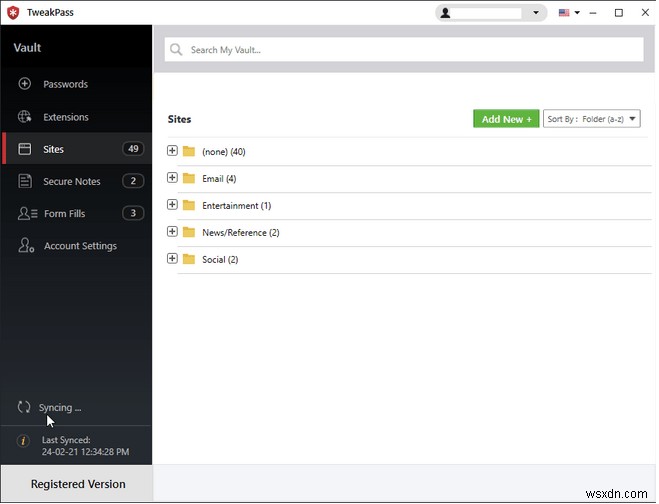
Task: Click the TweakPass shield logo
Action: coord(13,13)
